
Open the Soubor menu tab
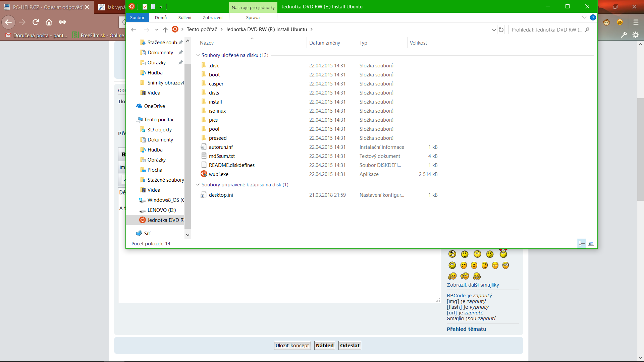(x=137, y=18)
